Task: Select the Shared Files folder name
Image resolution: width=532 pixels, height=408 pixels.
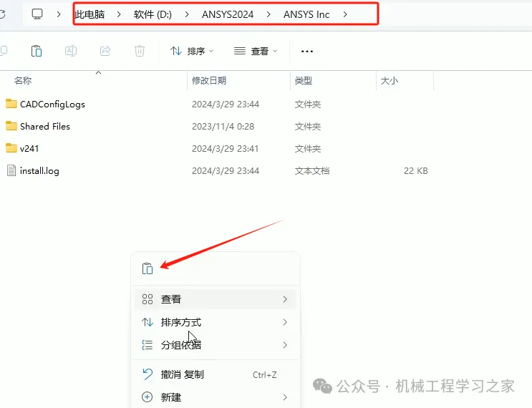Action: [45, 126]
